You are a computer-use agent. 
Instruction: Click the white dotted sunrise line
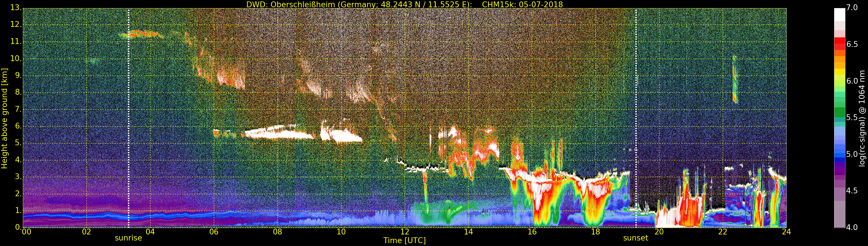[128, 118]
